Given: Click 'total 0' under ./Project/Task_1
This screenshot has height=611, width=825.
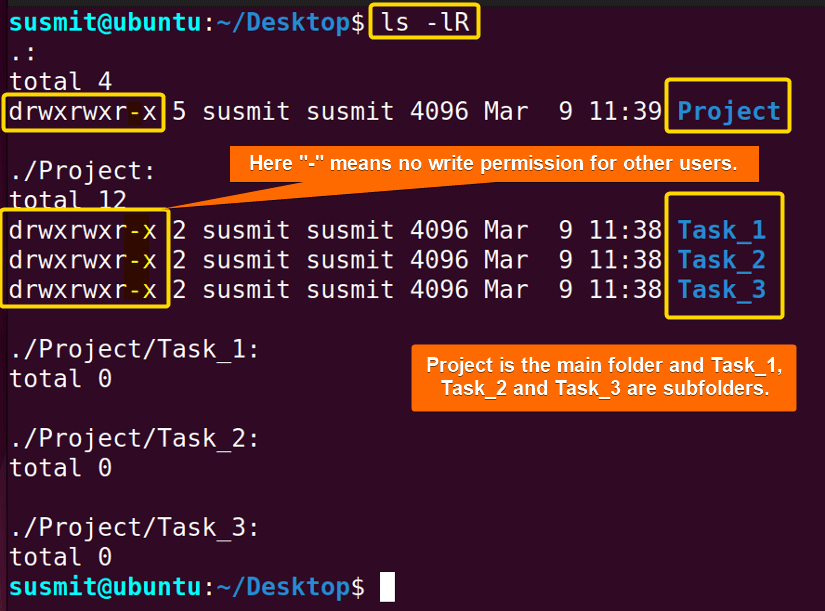Looking at the screenshot, I should 61,379.
